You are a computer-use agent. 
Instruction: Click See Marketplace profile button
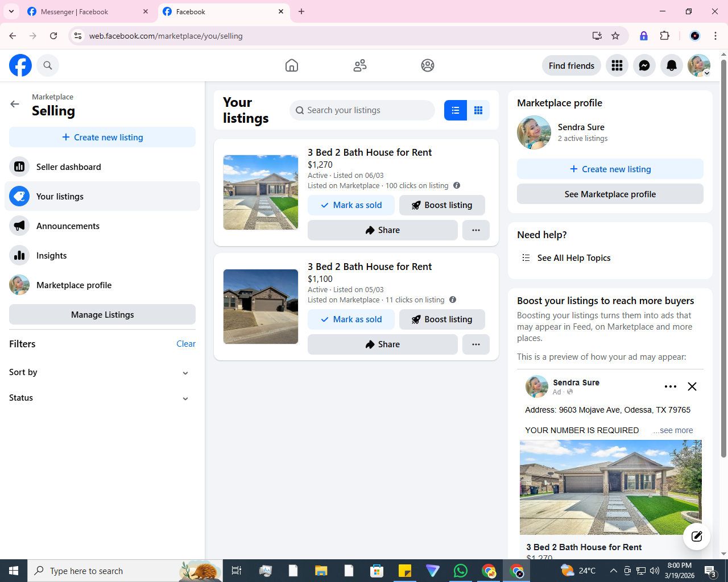tap(610, 194)
